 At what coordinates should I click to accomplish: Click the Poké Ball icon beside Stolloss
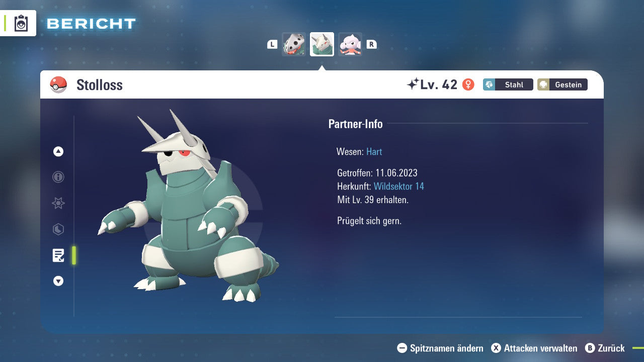coord(58,84)
